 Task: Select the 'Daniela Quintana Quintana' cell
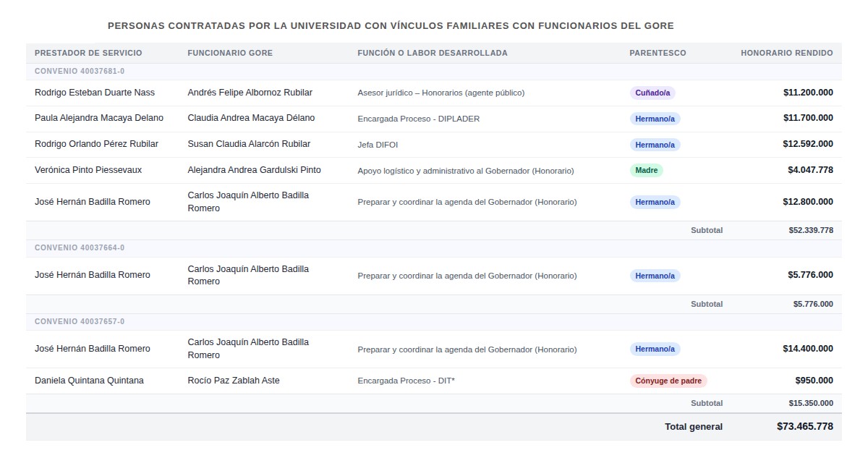(89, 381)
